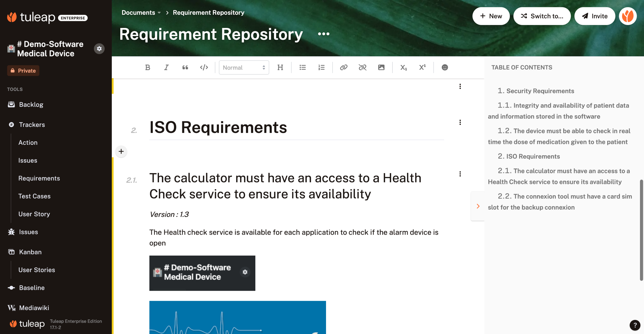Open Kanban tool in sidebar
The image size is (644, 334).
(x=30, y=252)
